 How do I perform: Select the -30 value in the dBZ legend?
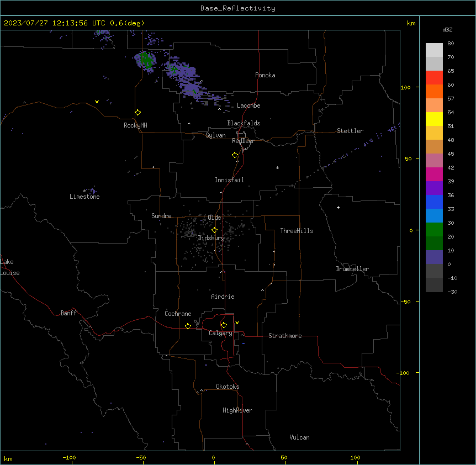coord(452,292)
